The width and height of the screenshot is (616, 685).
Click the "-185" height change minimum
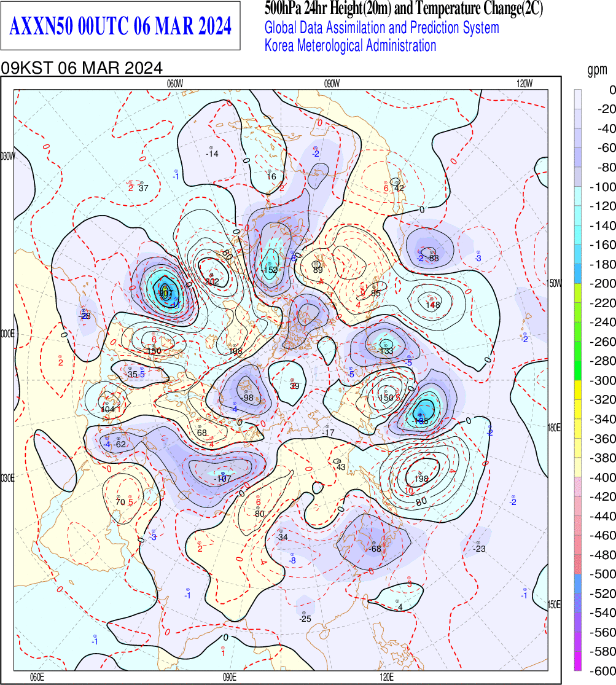tap(420, 421)
